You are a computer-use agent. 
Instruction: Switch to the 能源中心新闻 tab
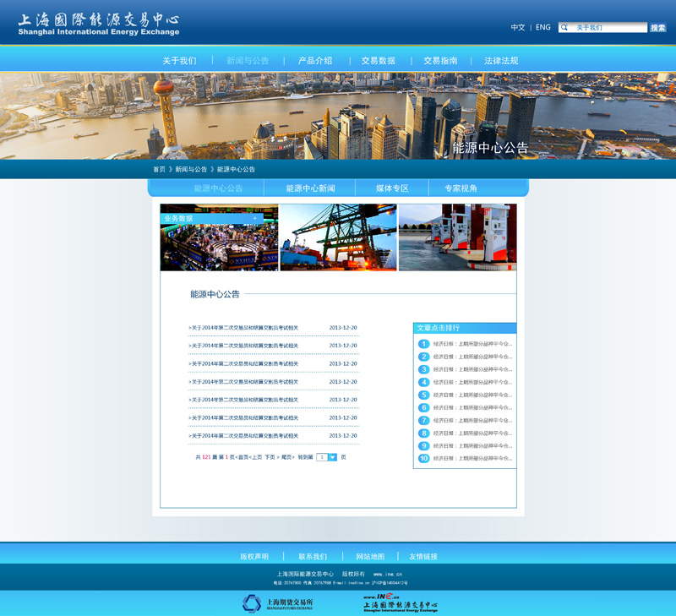tap(310, 188)
